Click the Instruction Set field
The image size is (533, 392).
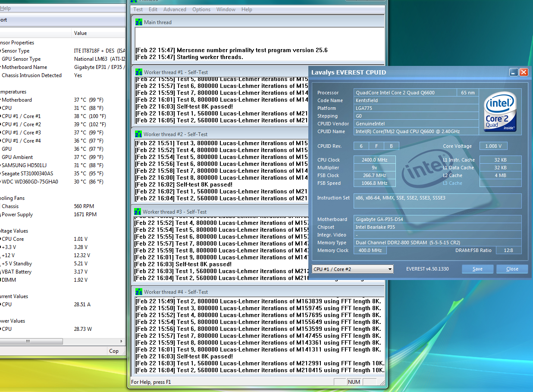[438, 201]
